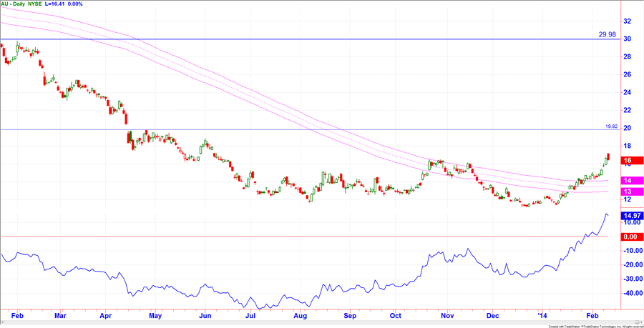The image size is (644, 328).
Task: Click the Oct label on the time axis
Action: [396, 314]
